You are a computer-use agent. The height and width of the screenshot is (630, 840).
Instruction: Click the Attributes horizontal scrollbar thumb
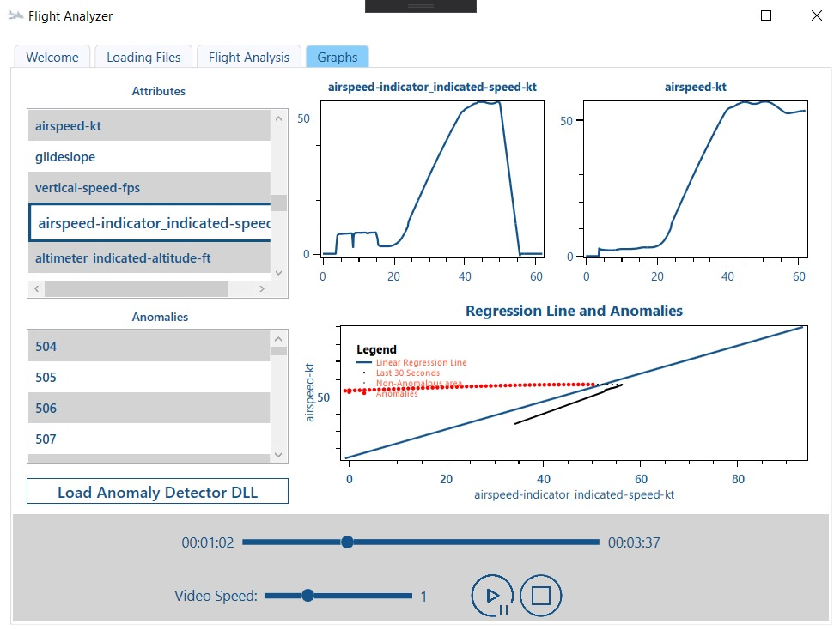coord(137,288)
